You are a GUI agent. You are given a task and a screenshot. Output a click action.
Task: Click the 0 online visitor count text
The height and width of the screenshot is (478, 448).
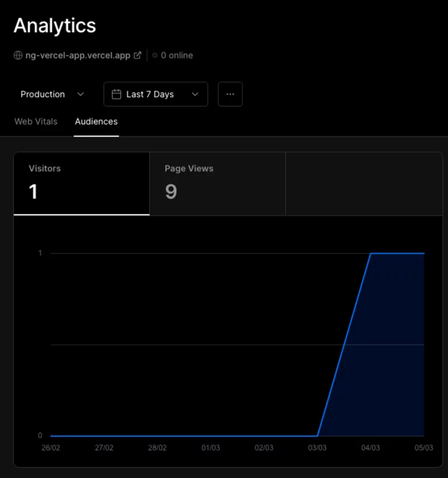tap(177, 55)
